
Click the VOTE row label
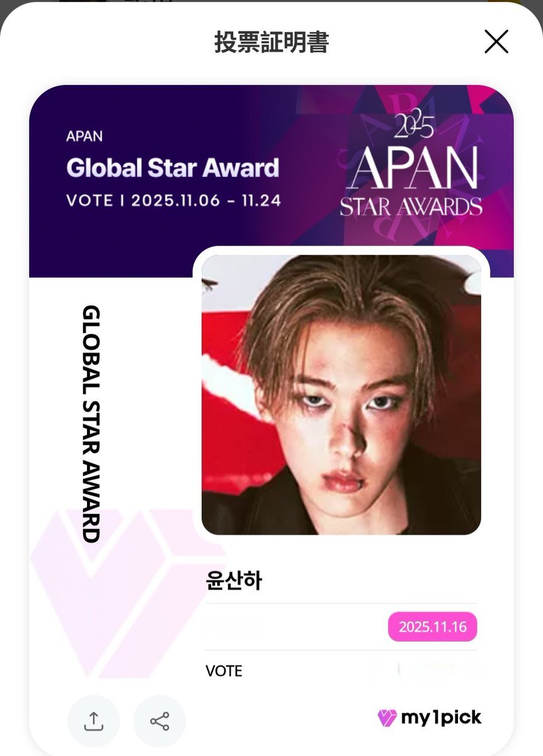tap(224, 671)
